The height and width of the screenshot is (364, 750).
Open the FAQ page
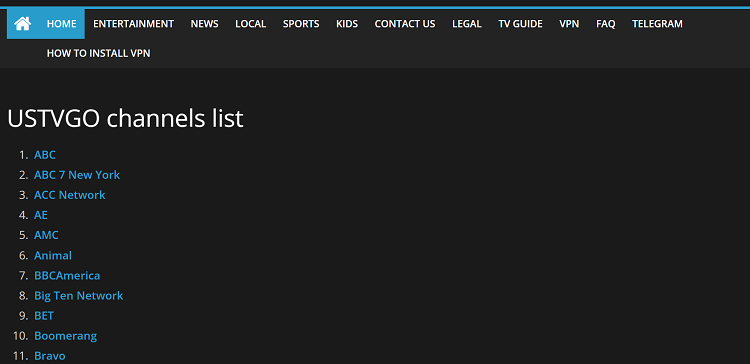[x=606, y=24]
